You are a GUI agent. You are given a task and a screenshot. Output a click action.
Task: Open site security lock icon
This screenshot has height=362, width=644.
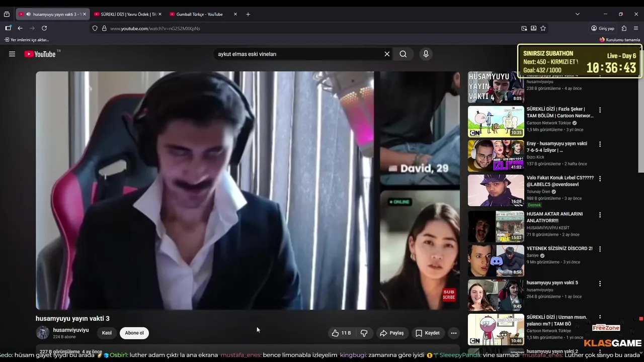[x=104, y=28]
